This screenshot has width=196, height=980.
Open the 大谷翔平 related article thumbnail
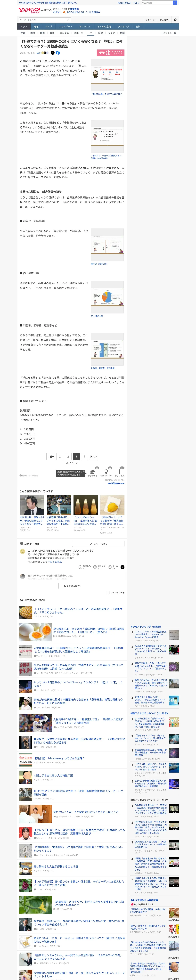(x=59, y=505)
